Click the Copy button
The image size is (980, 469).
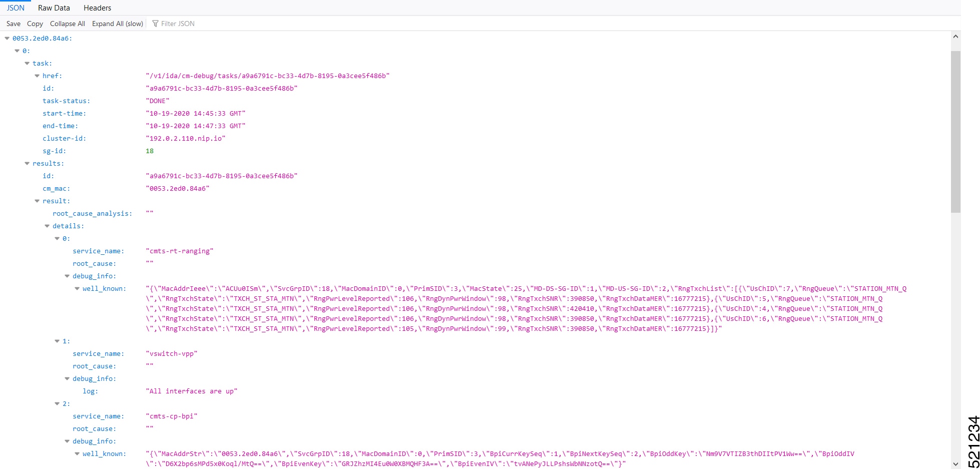pyautogui.click(x=35, y=24)
